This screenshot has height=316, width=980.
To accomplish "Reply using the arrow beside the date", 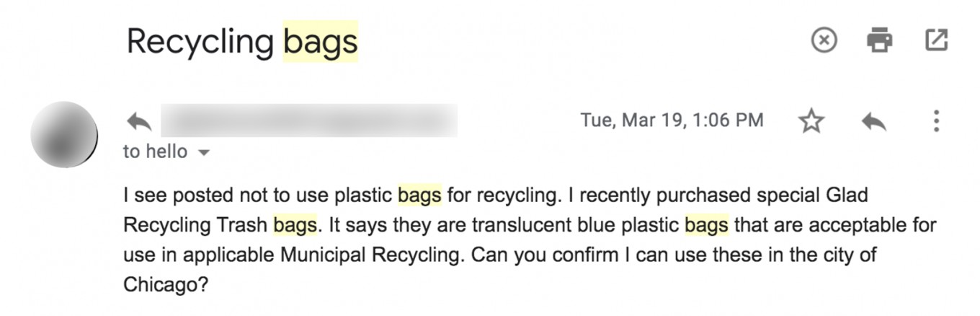I will (873, 121).
